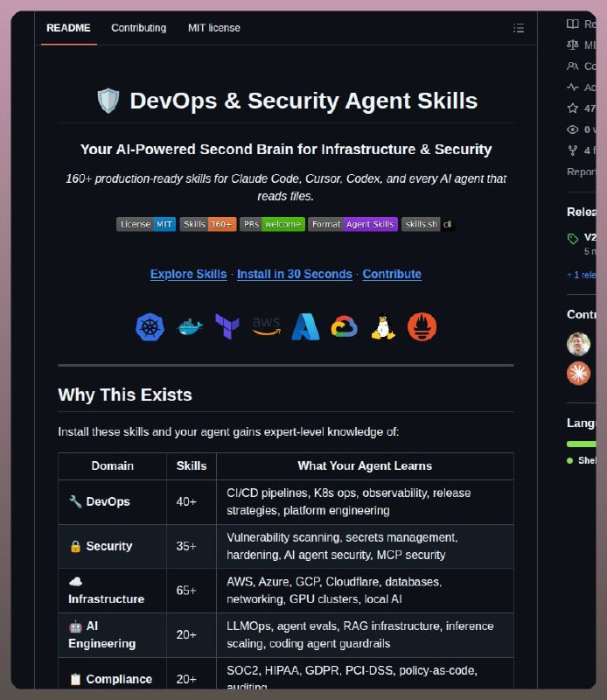This screenshot has width=607, height=700.
Task: Click the 'AWS, Azure, GCP, Cloudflare' description cell
Action: pos(365,590)
